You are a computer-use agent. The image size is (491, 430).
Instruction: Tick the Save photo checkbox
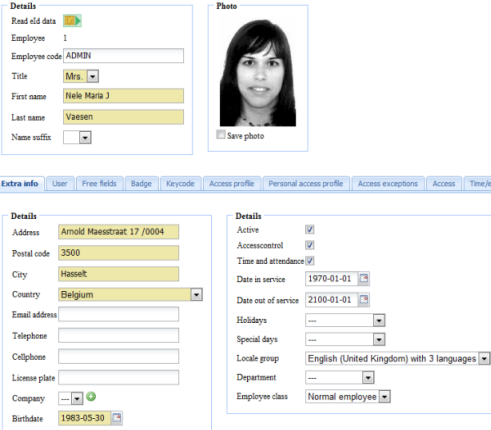[x=221, y=134]
